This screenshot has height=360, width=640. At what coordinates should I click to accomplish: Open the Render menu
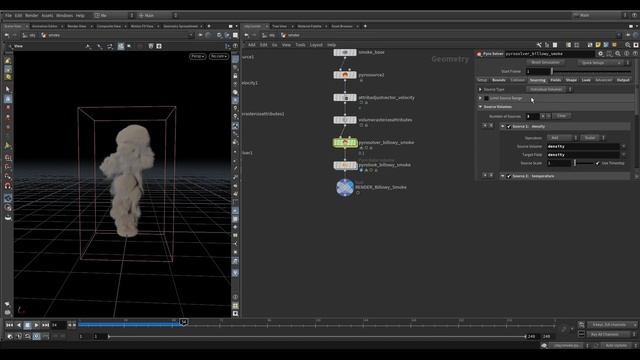(x=32, y=16)
